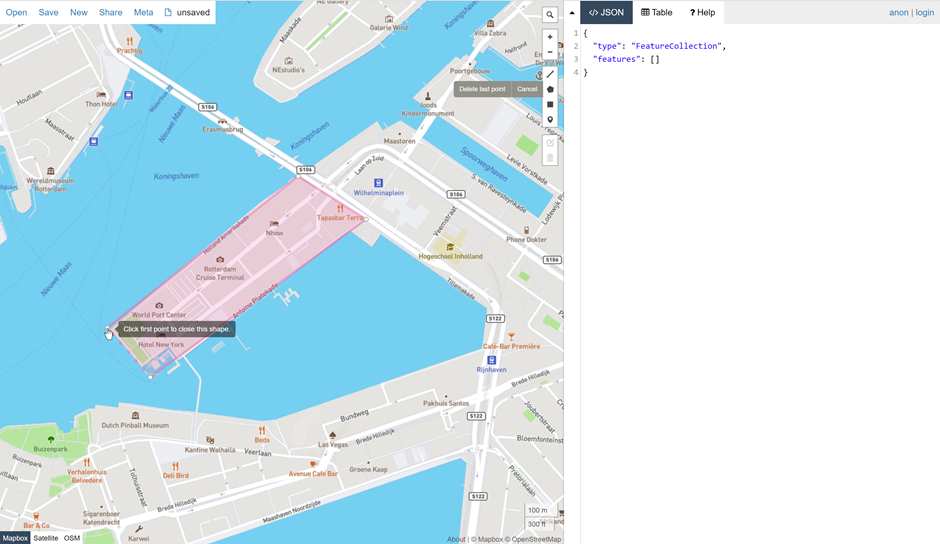Click the login link
Viewport: 940px width, 544px height.
pyautogui.click(x=924, y=12)
